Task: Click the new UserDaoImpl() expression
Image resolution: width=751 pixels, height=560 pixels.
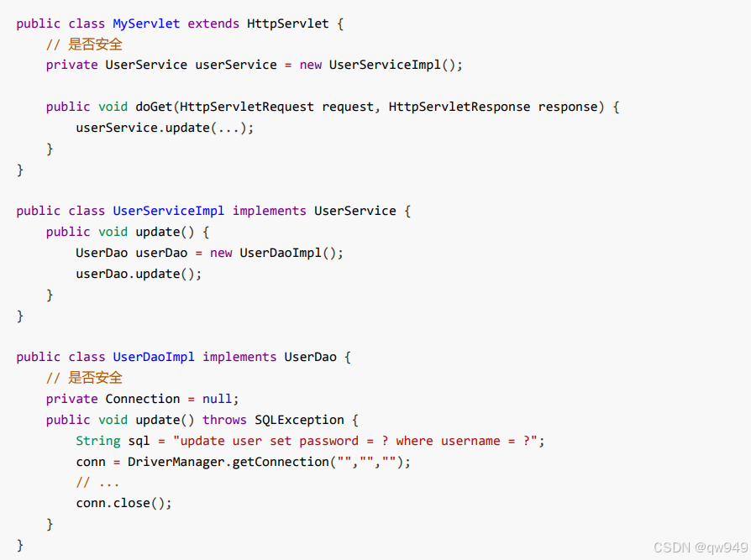Action: click(x=276, y=252)
